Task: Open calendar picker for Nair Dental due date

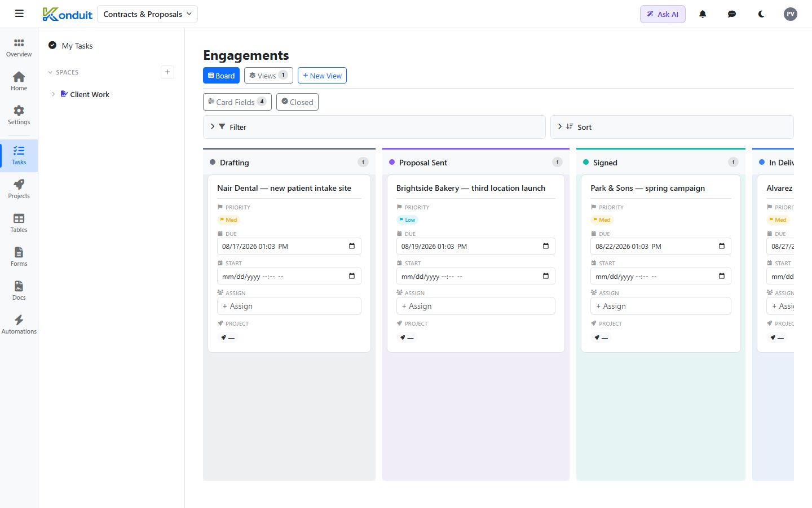Action: (352, 246)
